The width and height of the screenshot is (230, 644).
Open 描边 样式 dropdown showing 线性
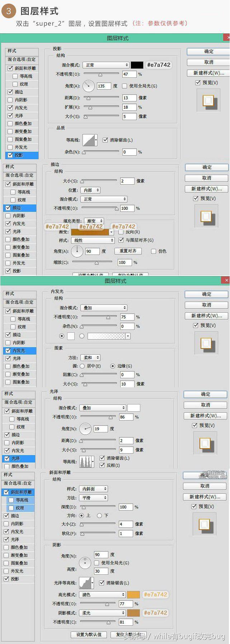[92, 240]
